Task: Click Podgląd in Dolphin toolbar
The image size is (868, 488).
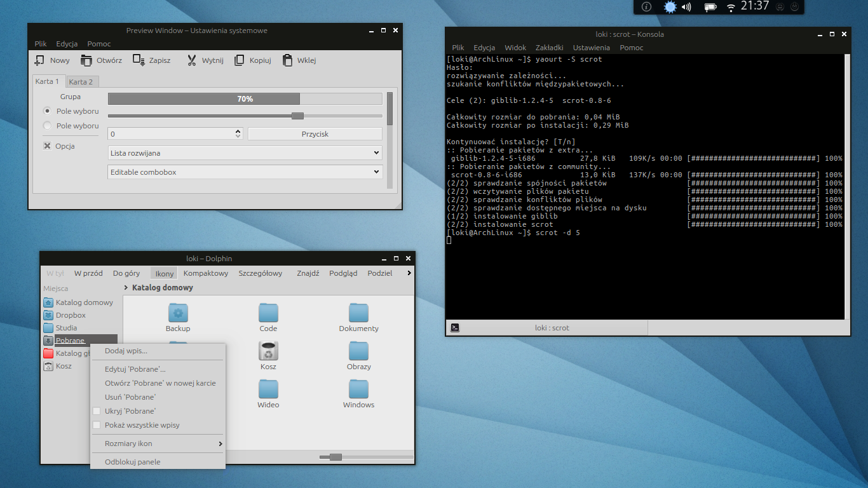Action: pyautogui.click(x=343, y=273)
